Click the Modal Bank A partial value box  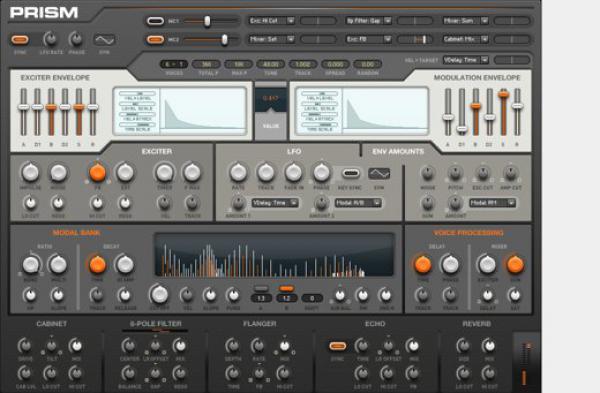[261, 298]
